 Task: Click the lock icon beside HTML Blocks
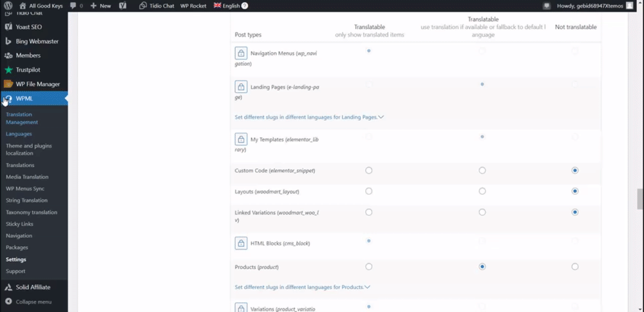point(241,243)
